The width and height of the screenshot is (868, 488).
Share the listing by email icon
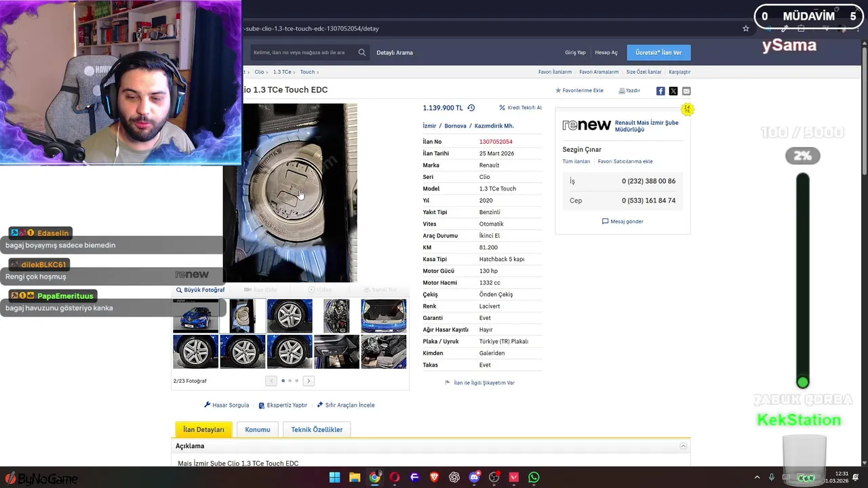[686, 91]
